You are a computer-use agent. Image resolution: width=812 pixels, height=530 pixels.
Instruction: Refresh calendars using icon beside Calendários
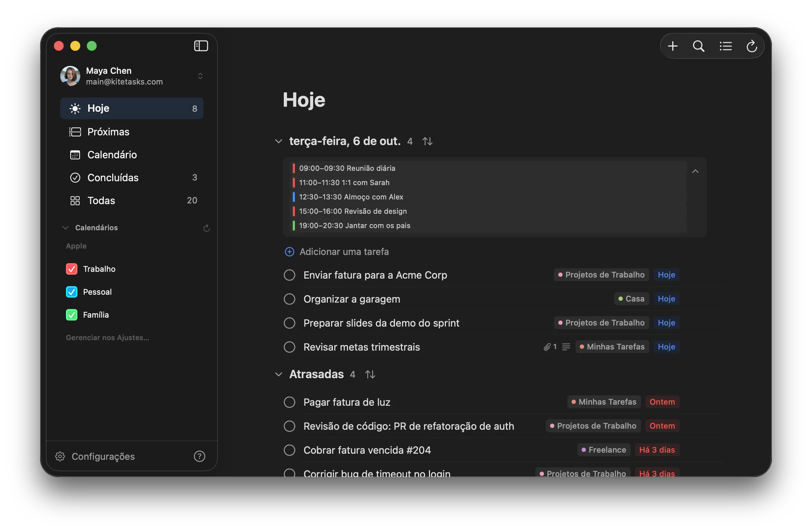tap(206, 228)
